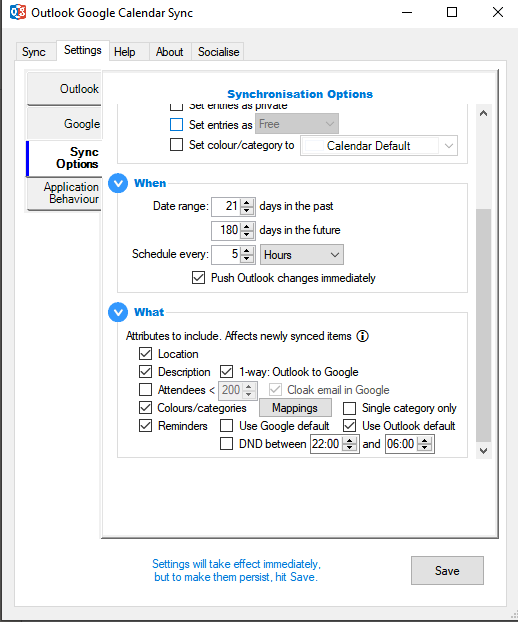The height and width of the screenshot is (622, 518).
Task: Decrease days in the future stepper
Action: point(247,234)
